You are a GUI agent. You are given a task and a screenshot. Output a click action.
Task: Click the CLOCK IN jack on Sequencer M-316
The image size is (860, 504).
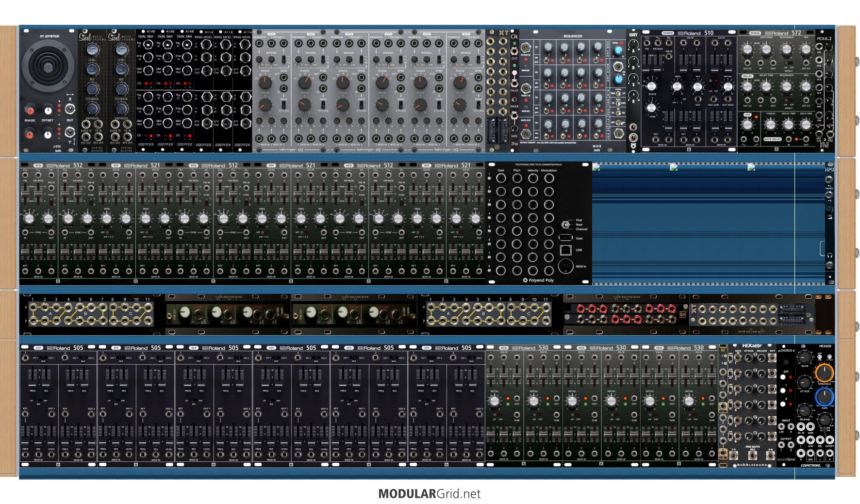click(x=526, y=47)
